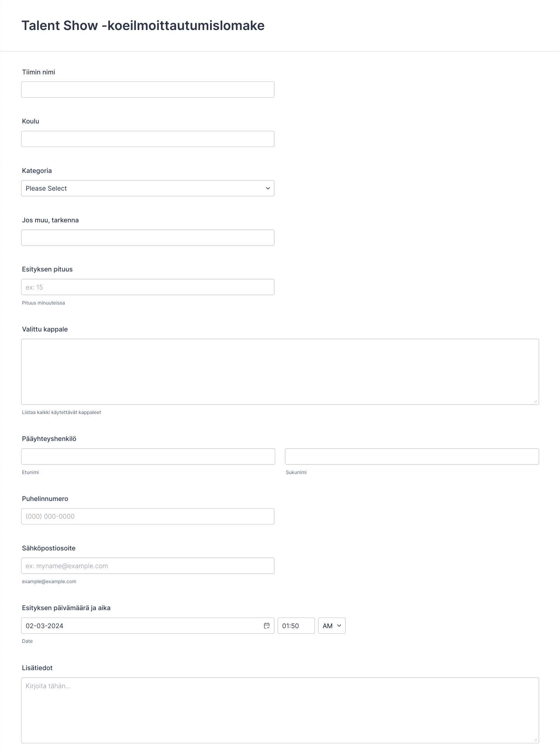Viewport: 560px width, 753px height.
Task: Open the AM/PM selector
Action: coord(332,625)
